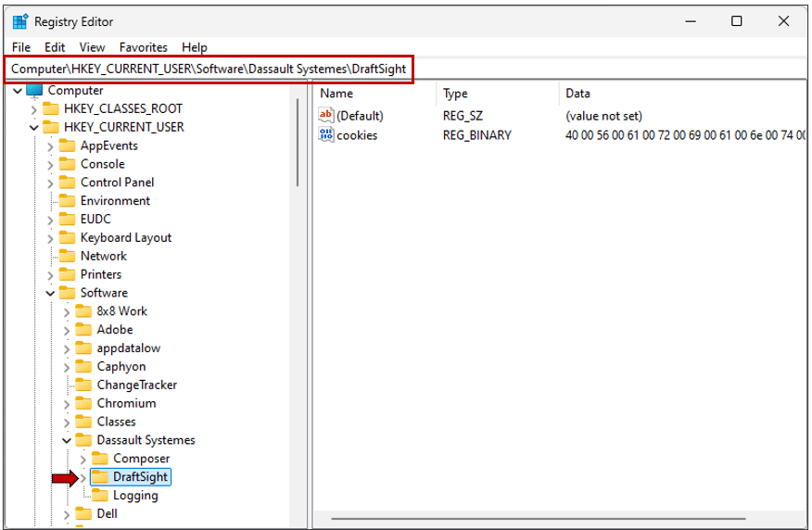Expand the Caphyon key chevron

pyautogui.click(x=67, y=367)
